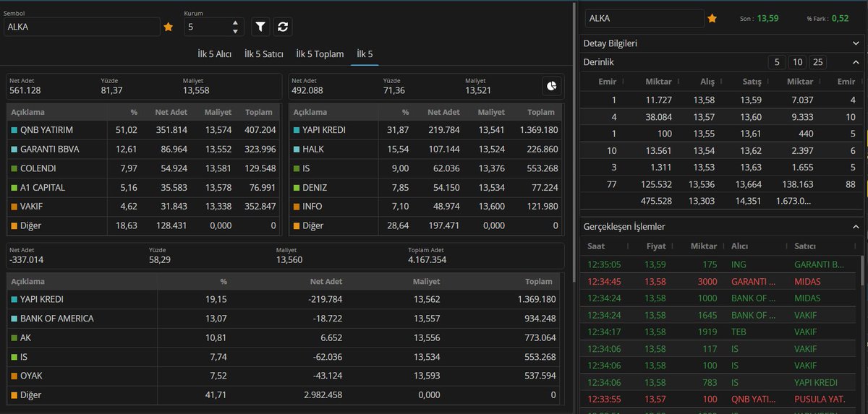Select the VAKIF buyer row
Screen dimensions: 868x414
coord(144,207)
